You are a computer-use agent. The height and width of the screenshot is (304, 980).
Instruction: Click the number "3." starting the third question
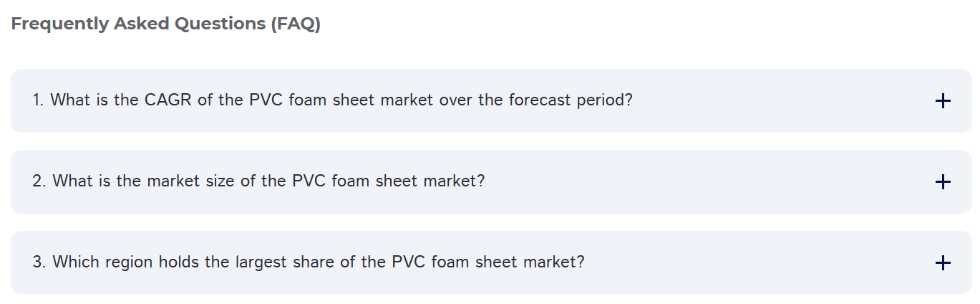[x=39, y=262]
